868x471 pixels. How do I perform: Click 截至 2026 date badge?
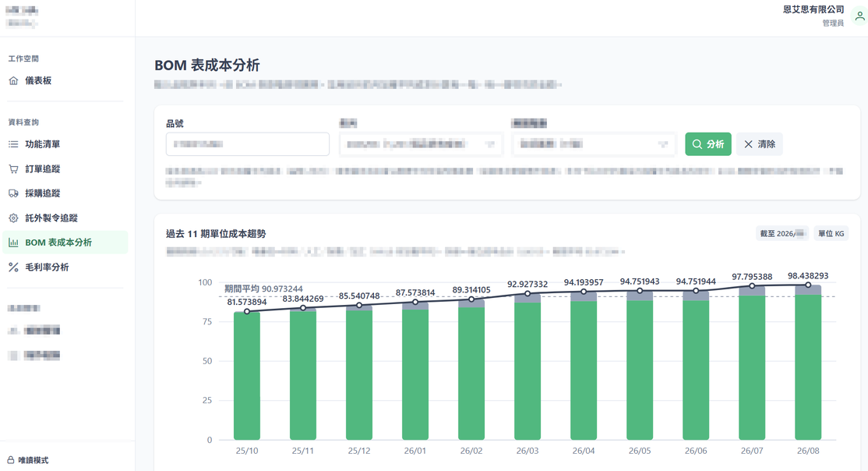[x=782, y=233]
